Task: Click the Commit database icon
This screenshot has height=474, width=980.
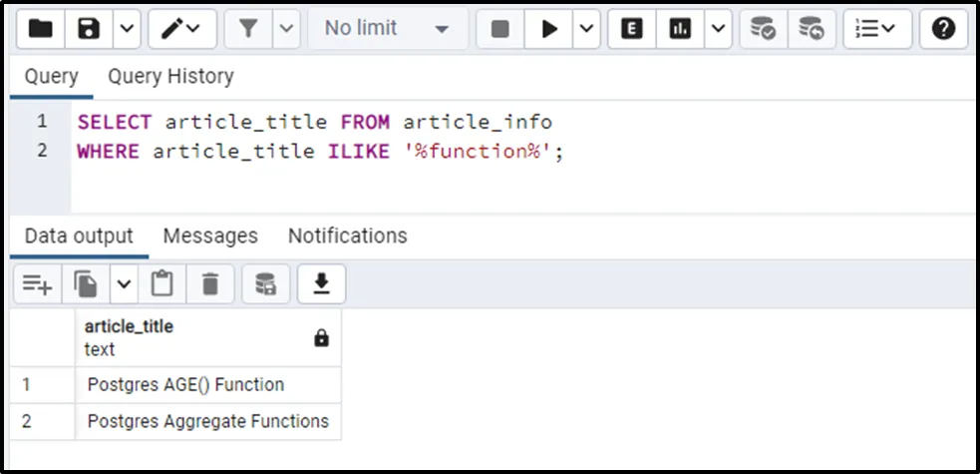Action: coord(764,29)
